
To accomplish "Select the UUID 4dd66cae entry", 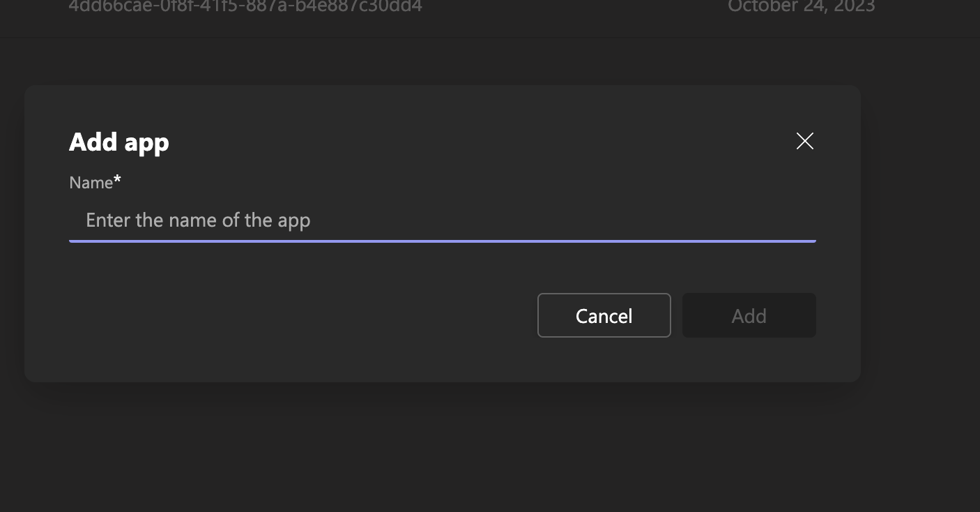I will pyautogui.click(x=244, y=7).
